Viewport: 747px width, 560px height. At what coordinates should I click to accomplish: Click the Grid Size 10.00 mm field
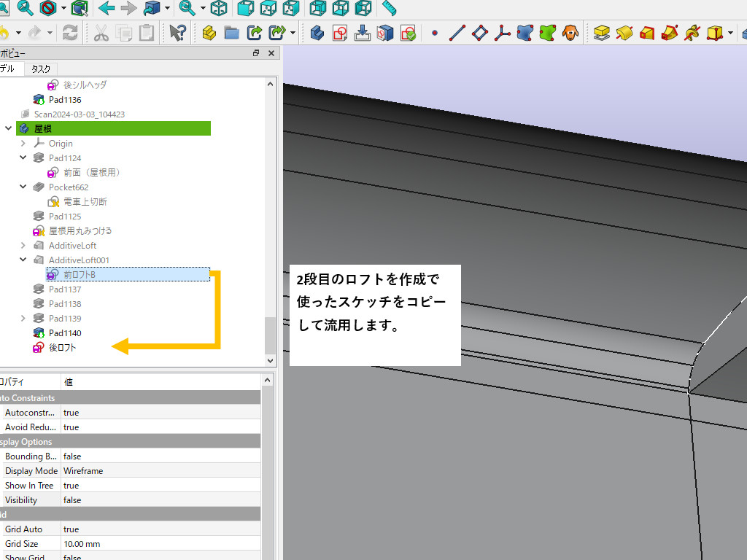pyautogui.click(x=160, y=544)
